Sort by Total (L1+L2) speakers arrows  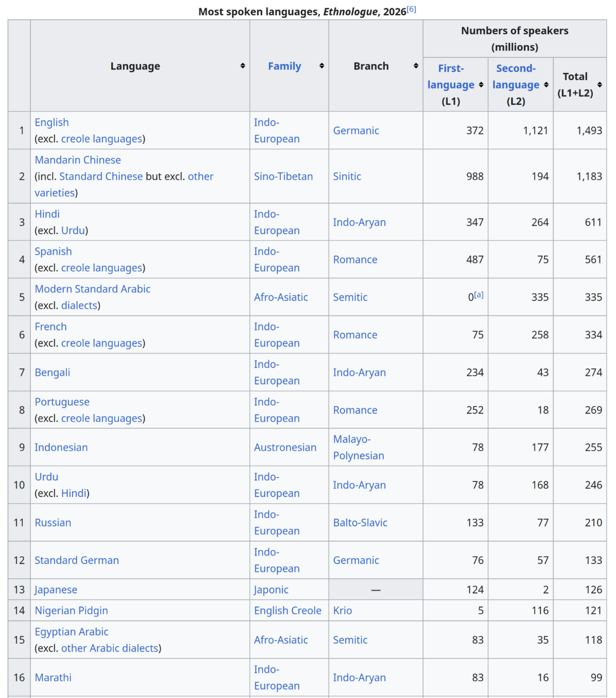click(x=600, y=85)
